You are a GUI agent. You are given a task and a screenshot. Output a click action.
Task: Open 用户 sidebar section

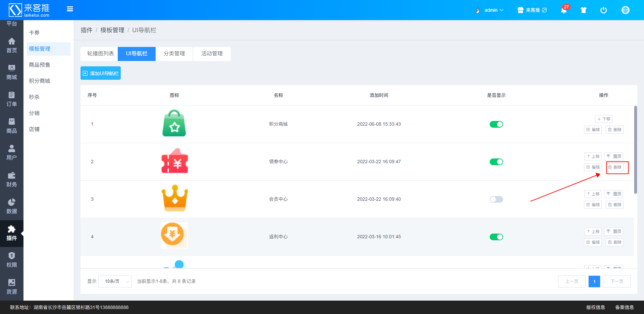pos(12,153)
